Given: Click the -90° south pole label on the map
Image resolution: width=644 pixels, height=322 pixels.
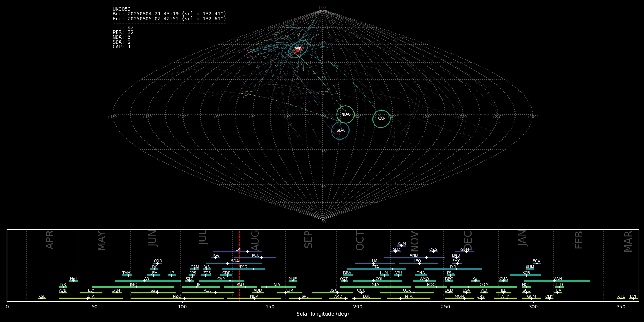Looking at the screenshot, I should [x=323, y=222].
